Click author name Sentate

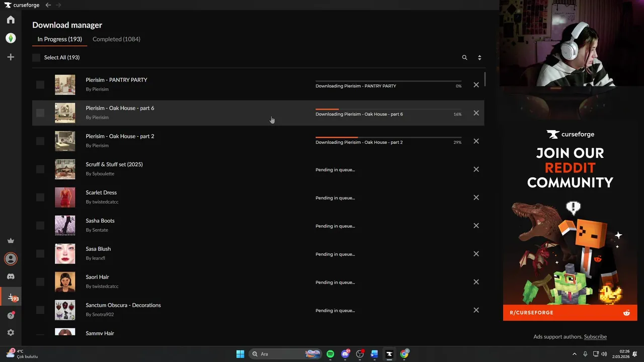click(100, 230)
